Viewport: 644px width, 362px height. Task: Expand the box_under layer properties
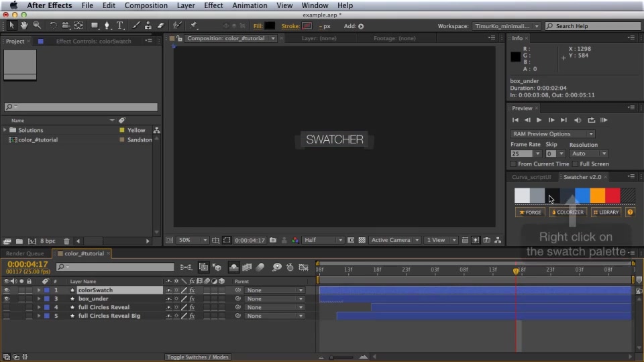pyautogui.click(x=39, y=299)
